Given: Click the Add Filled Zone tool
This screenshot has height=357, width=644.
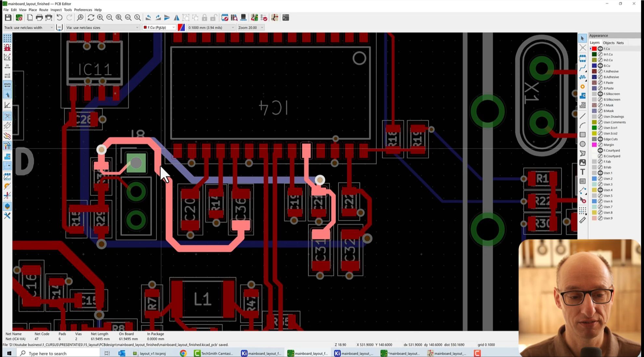Looking at the screenshot, I should click(582, 96).
